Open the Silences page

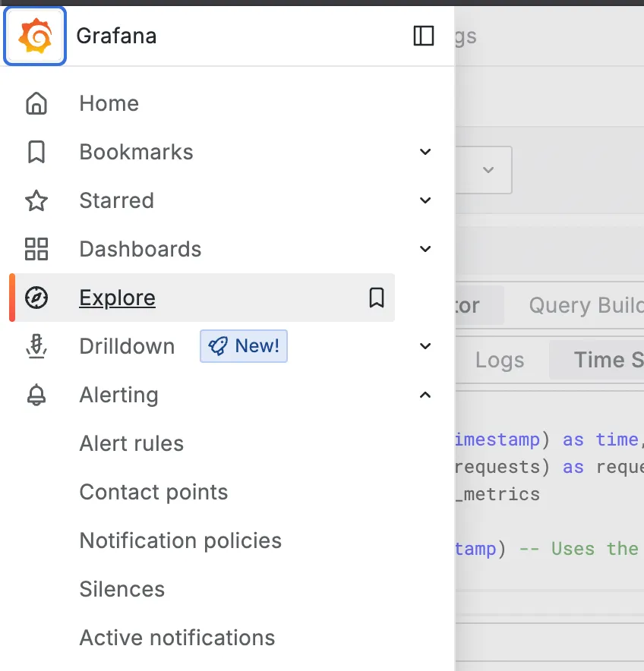click(122, 589)
